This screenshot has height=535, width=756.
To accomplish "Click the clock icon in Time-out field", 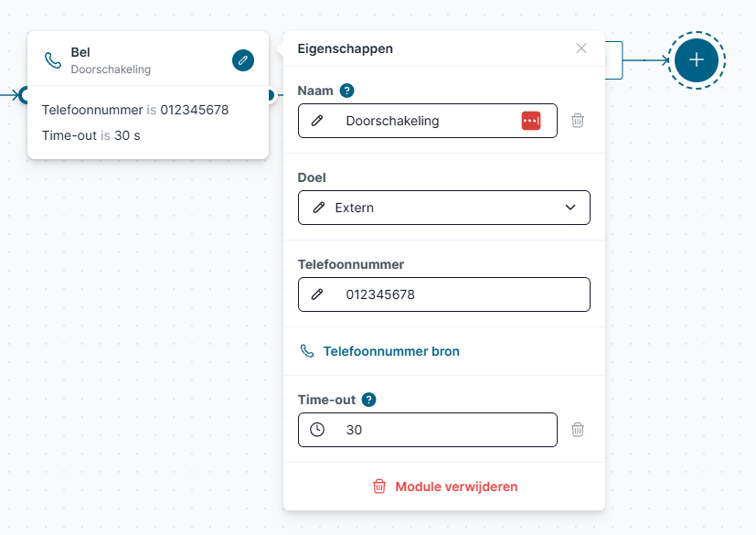I will [x=317, y=429].
